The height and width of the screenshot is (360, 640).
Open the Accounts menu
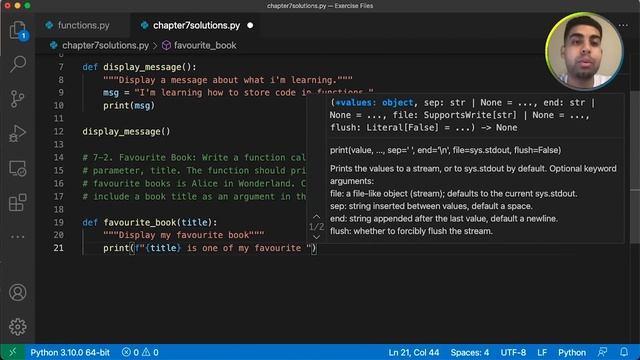(x=18, y=292)
